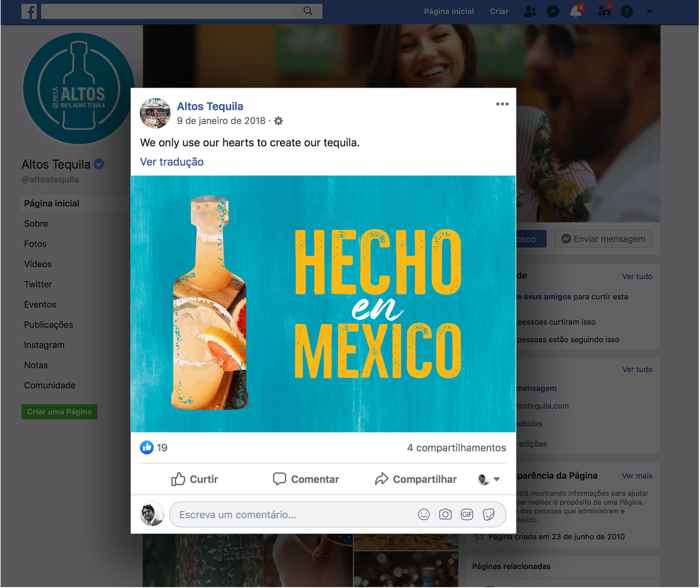Click the blue like reaction icon

click(x=147, y=447)
